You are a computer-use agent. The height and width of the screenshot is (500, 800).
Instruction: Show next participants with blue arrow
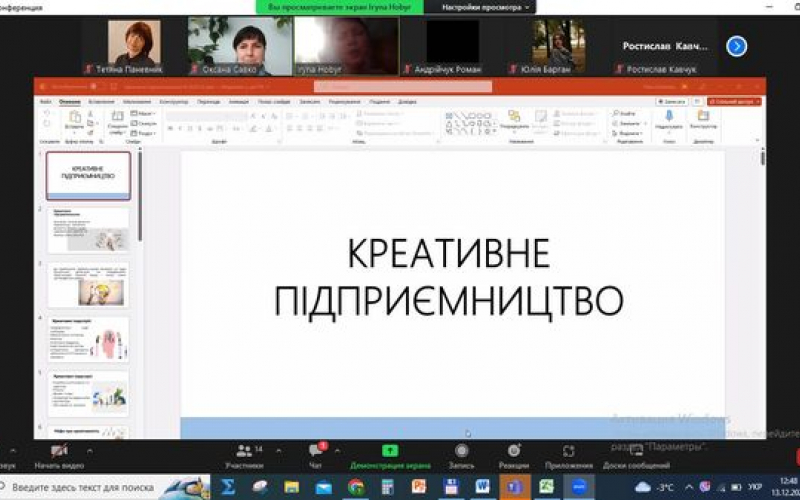click(x=736, y=46)
